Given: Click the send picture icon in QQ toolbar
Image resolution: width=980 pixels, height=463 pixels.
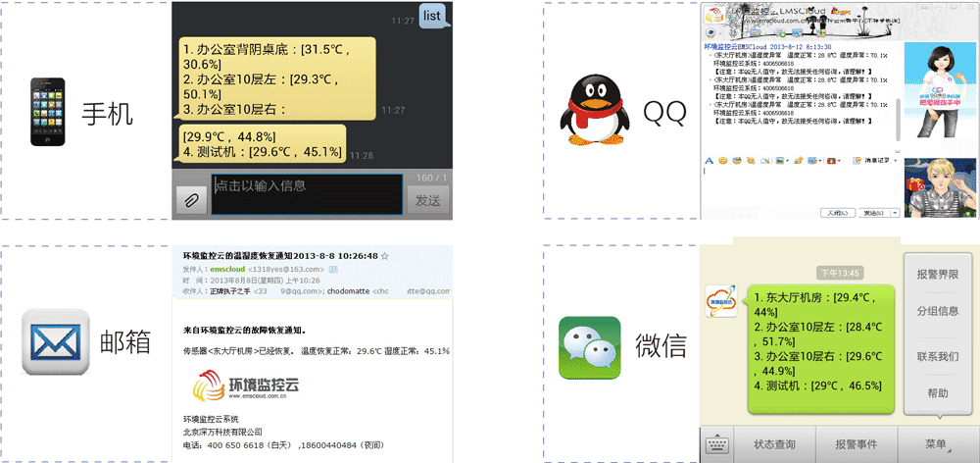Looking at the screenshot, I should (x=779, y=161).
